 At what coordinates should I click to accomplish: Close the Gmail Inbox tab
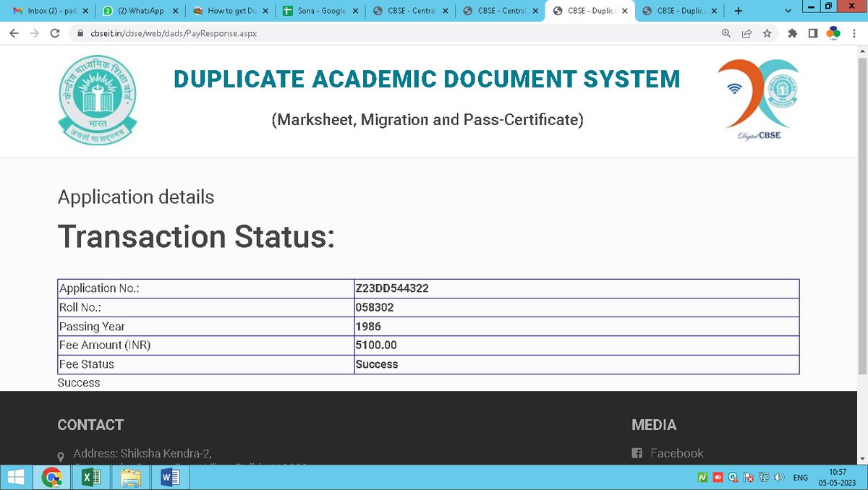[84, 11]
